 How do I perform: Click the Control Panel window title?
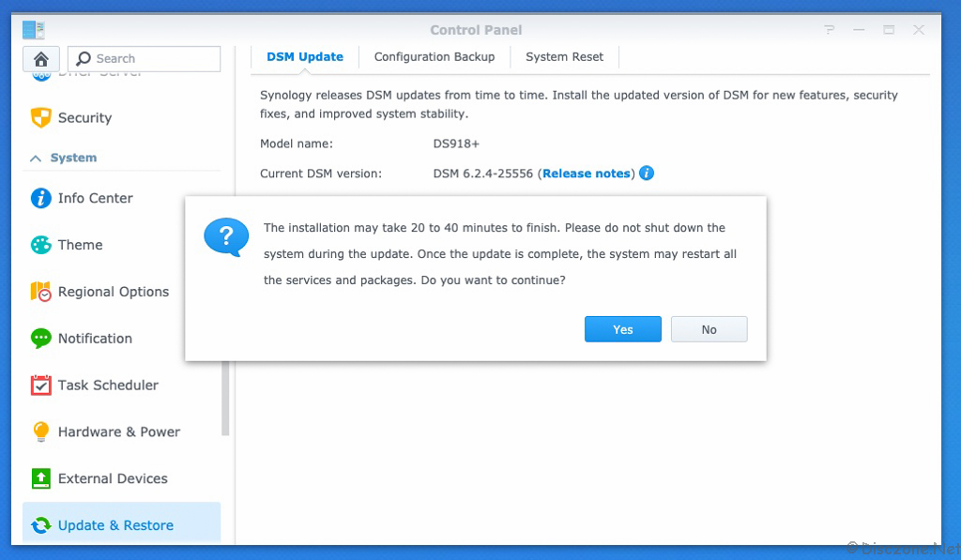476,30
